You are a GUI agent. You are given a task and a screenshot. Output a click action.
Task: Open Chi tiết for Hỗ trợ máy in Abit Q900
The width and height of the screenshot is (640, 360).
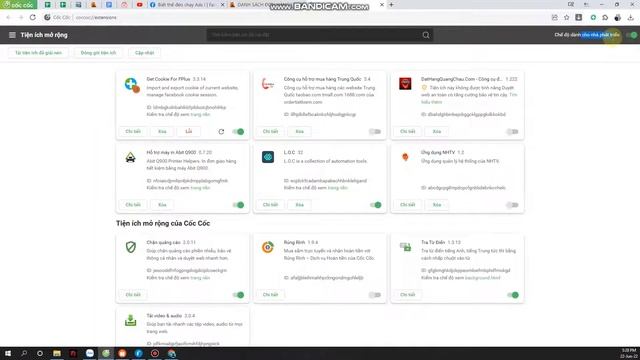coord(133,204)
